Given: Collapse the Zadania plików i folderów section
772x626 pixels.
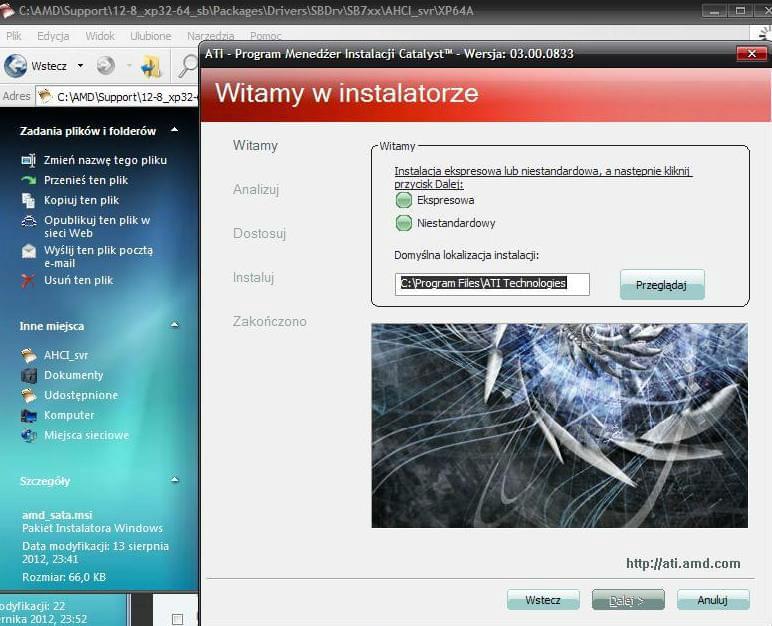Looking at the screenshot, I should point(174,130).
